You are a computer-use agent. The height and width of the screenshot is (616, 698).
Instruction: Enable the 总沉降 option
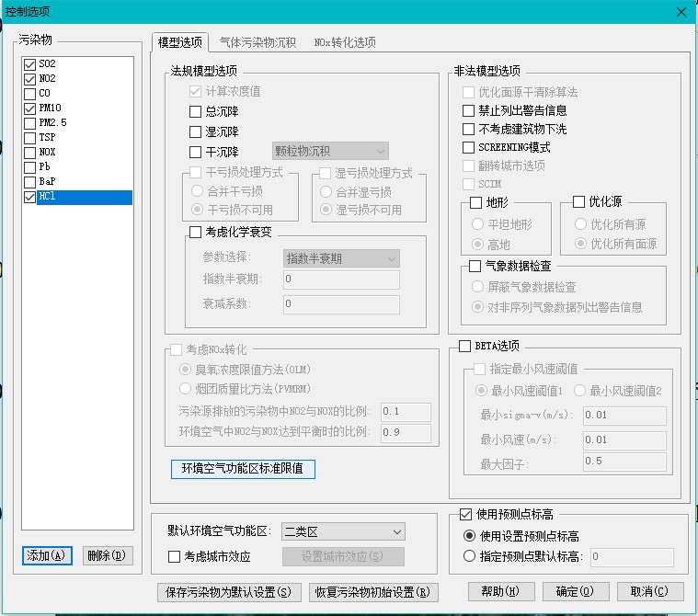pos(195,111)
